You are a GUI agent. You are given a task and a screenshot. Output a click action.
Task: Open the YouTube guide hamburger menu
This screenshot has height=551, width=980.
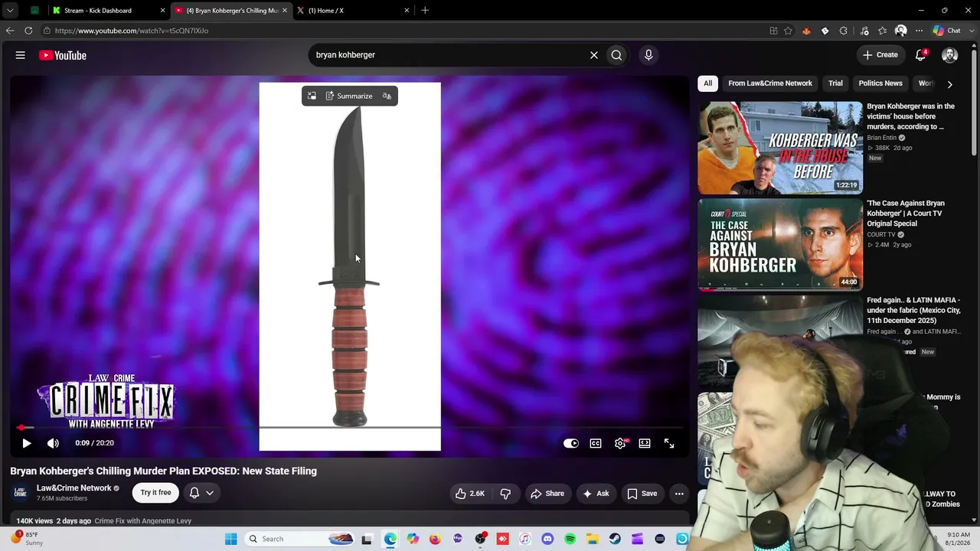click(21, 55)
